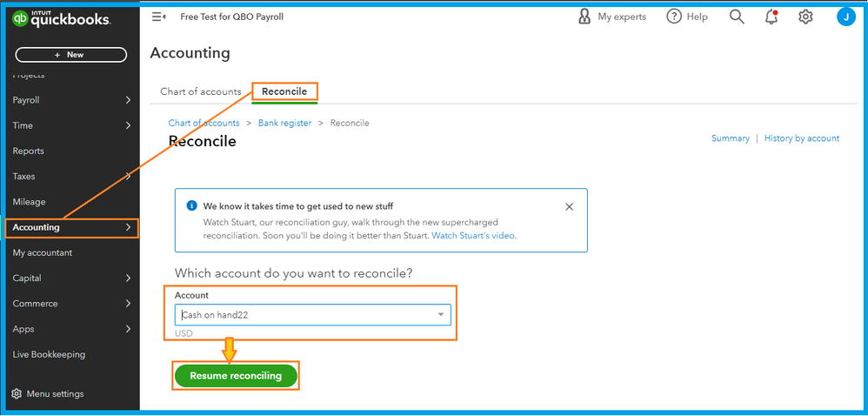Open the Help question mark icon

click(673, 17)
